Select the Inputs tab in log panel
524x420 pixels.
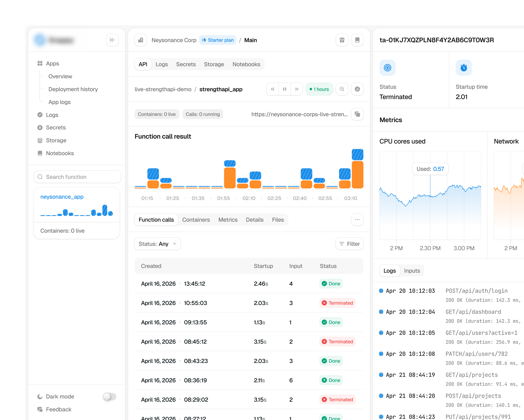[x=412, y=271]
